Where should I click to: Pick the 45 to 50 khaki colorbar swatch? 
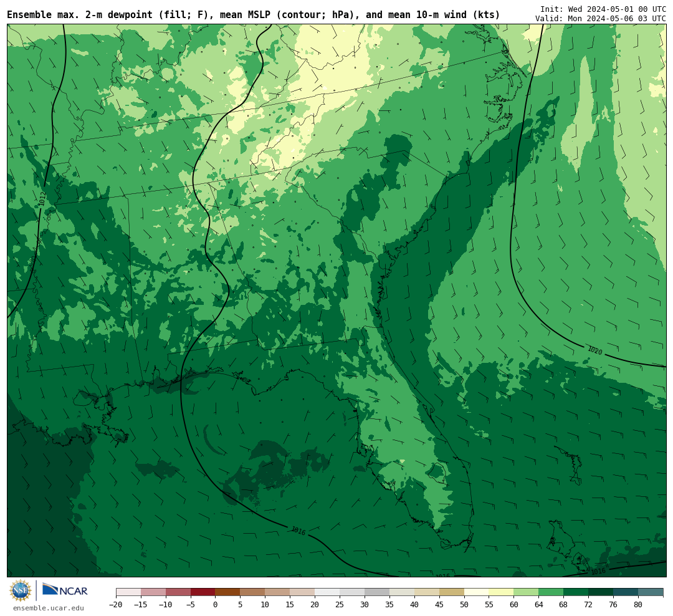[452, 592]
